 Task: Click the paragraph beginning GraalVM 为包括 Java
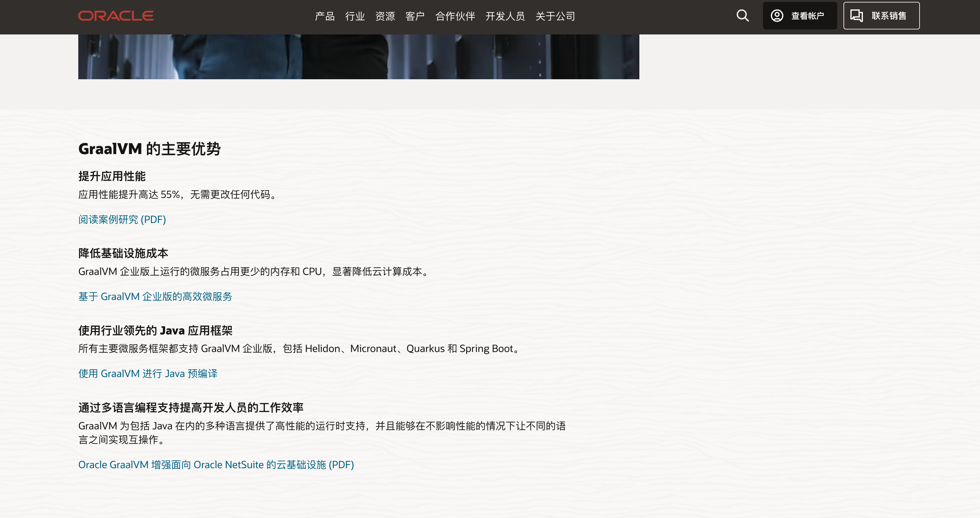coord(322,433)
